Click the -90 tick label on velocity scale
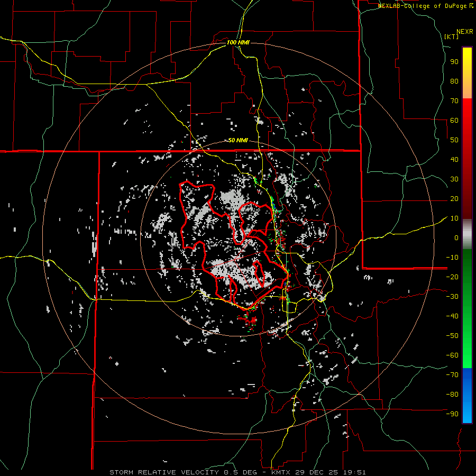This screenshot has height=476, width=476. pos(452,414)
